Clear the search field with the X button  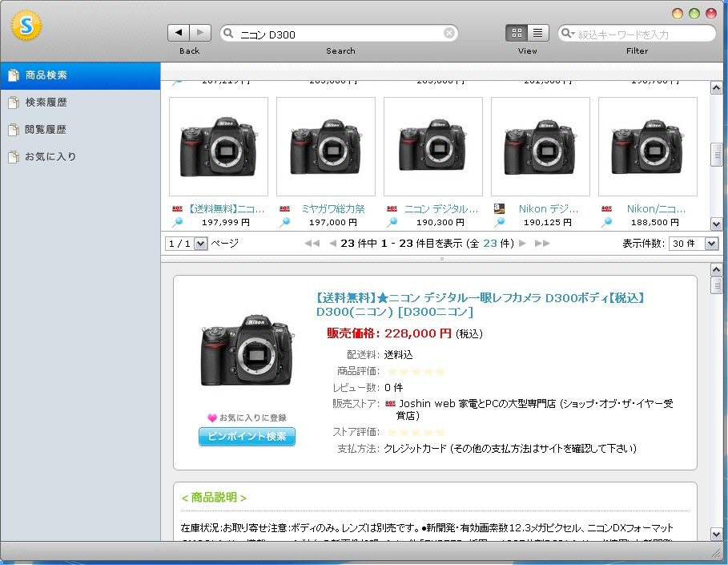coord(449,33)
